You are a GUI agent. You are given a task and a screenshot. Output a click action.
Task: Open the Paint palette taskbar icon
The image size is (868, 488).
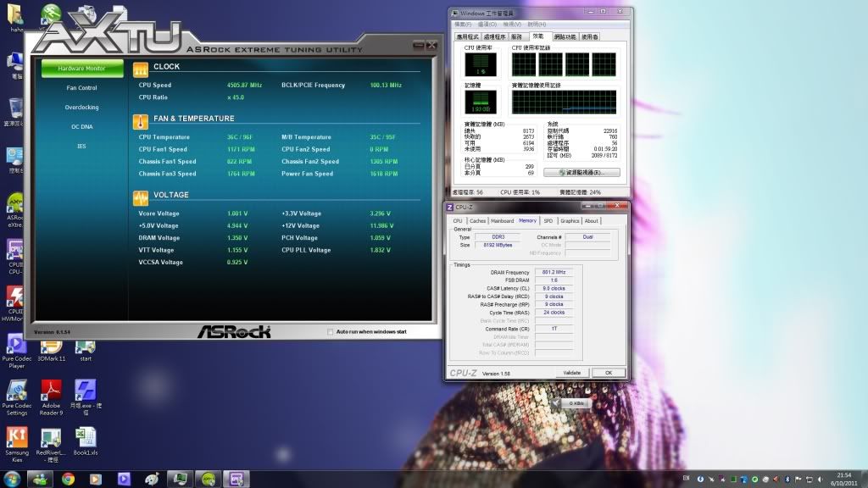(x=152, y=480)
